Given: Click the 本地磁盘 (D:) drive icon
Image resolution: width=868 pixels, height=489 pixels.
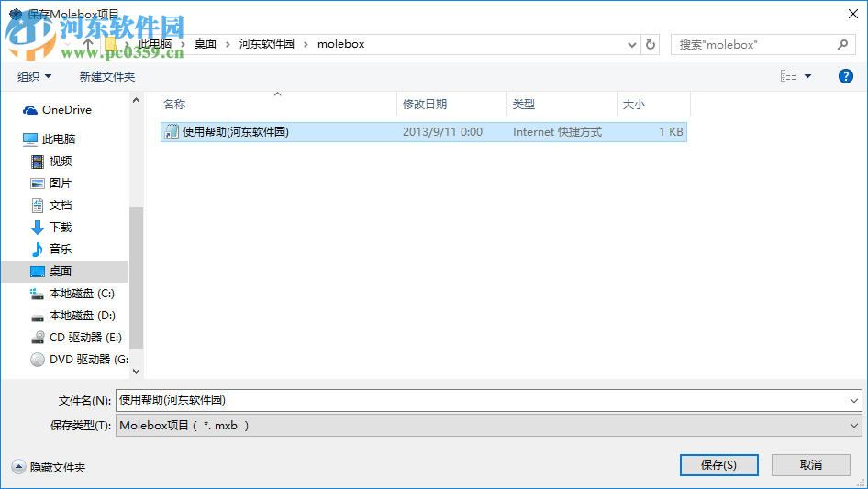Looking at the screenshot, I should tap(37, 317).
